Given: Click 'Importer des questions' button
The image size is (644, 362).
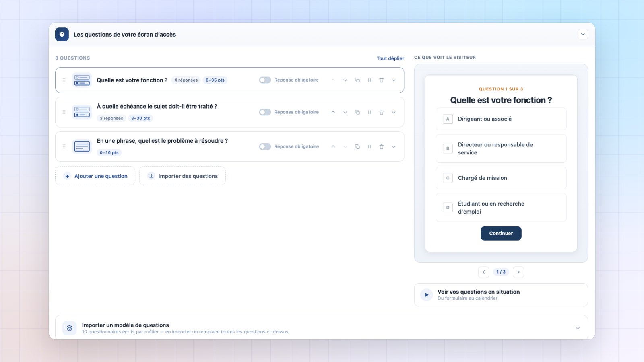Looking at the screenshot, I should (182, 176).
